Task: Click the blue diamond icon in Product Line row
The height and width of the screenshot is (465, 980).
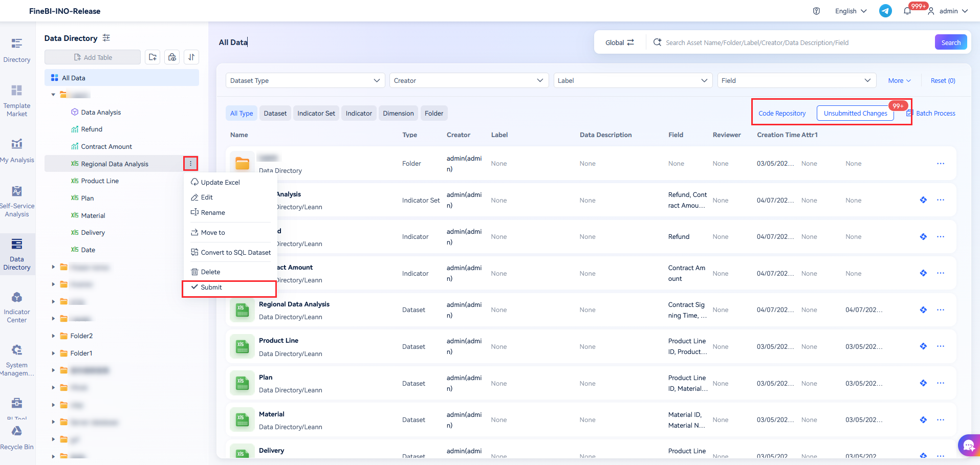Action: [923, 346]
